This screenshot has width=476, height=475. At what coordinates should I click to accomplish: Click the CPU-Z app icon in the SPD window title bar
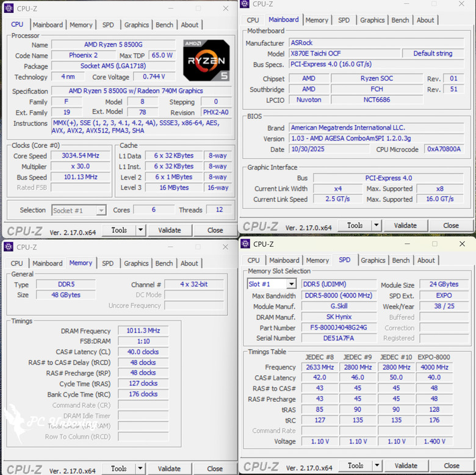[245, 244]
